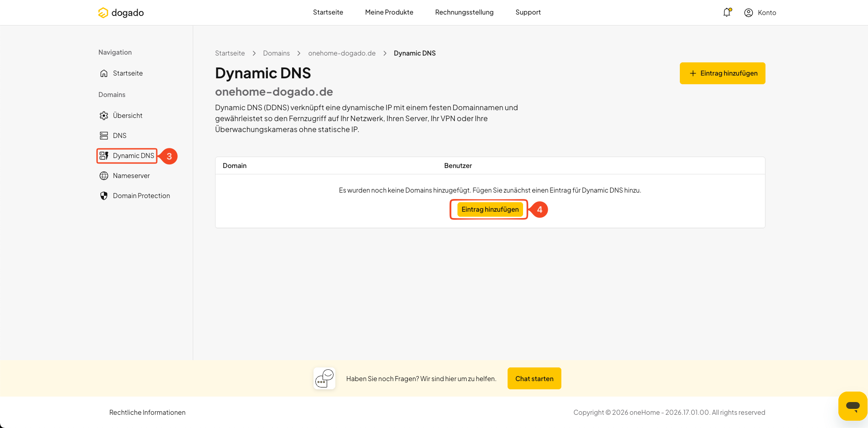This screenshot has width=868, height=428.
Task: Click the Domains breadcrumb
Action: [x=276, y=53]
